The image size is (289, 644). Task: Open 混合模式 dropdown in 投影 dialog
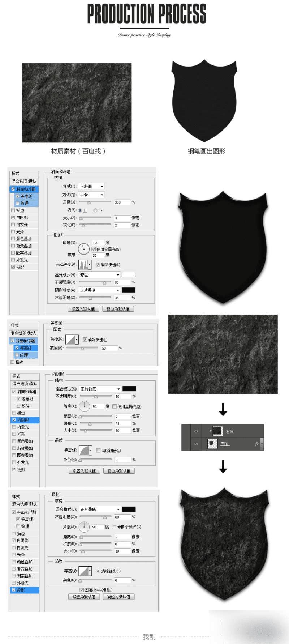100,509
